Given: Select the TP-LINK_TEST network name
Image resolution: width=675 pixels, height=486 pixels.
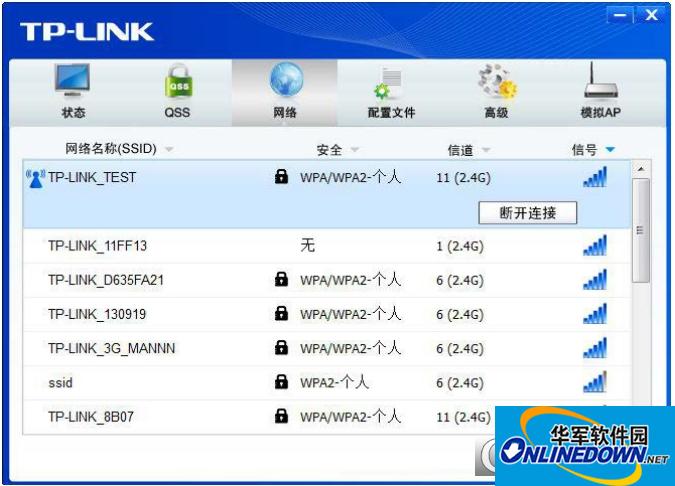Looking at the screenshot, I should coord(92,177).
